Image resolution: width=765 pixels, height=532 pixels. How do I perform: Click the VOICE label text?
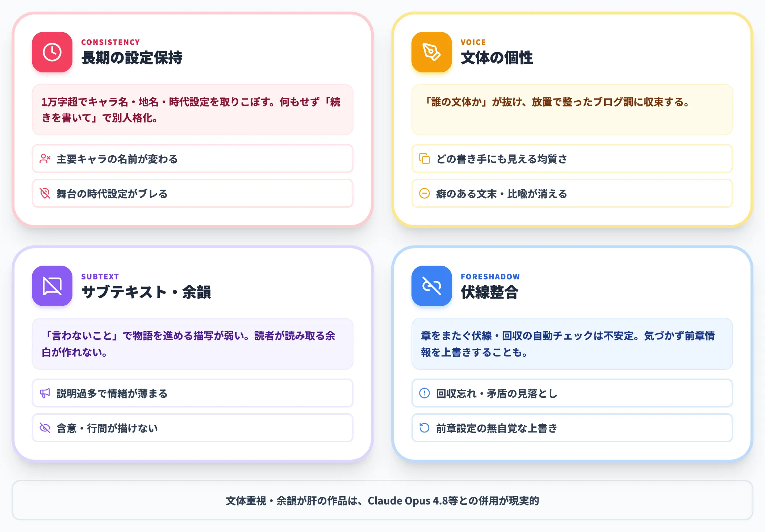point(473,42)
